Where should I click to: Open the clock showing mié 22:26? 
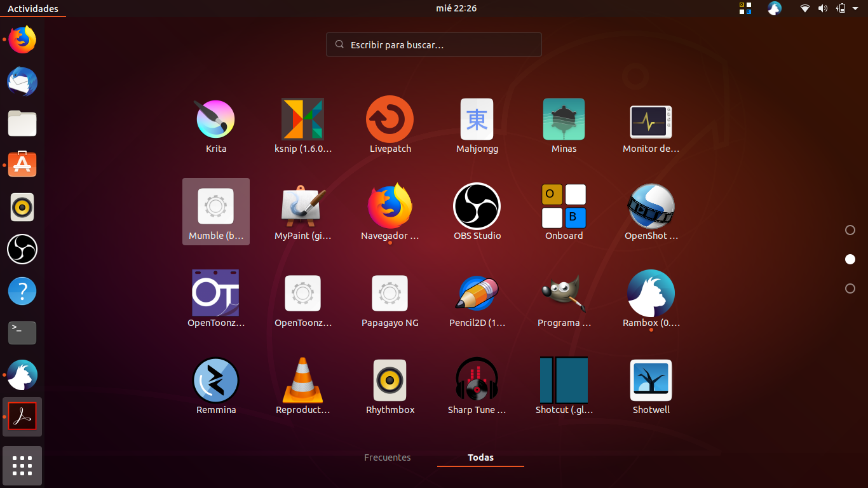click(456, 8)
